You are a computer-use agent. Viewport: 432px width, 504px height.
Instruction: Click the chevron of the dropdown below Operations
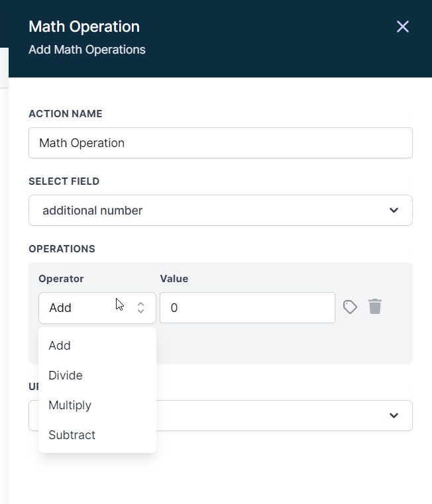394,416
